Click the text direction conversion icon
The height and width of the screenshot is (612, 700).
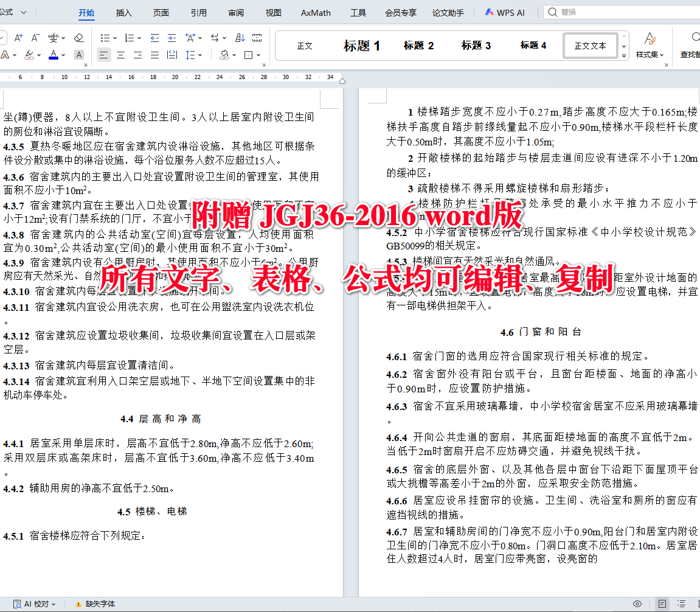tap(215, 38)
